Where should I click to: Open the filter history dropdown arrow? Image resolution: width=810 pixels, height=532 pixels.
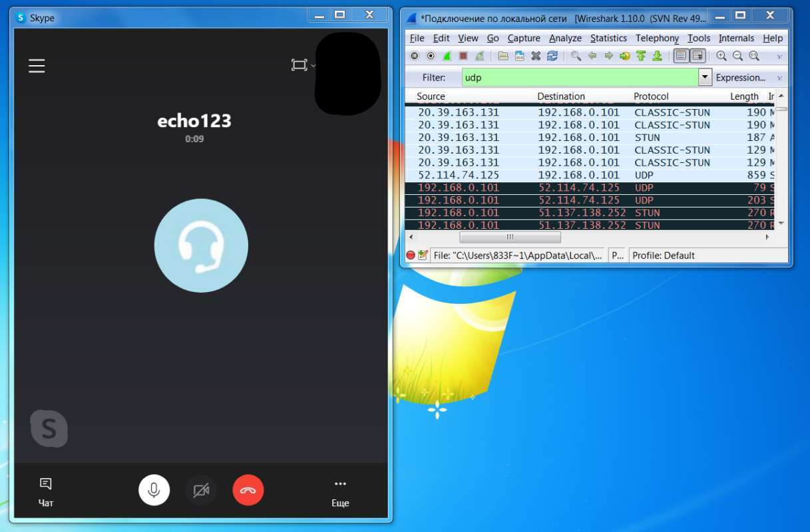[705, 77]
